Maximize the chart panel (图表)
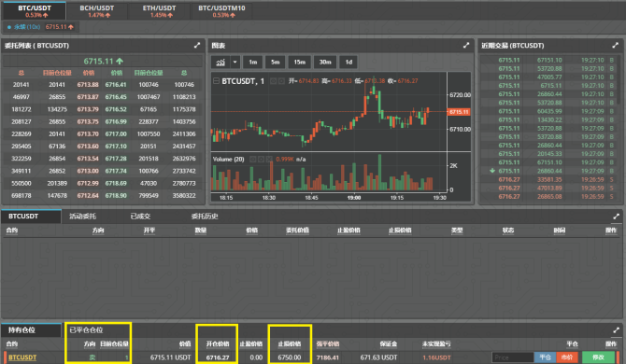The width and height of the screenshot is (626, 364). click(x=466, y=46)
